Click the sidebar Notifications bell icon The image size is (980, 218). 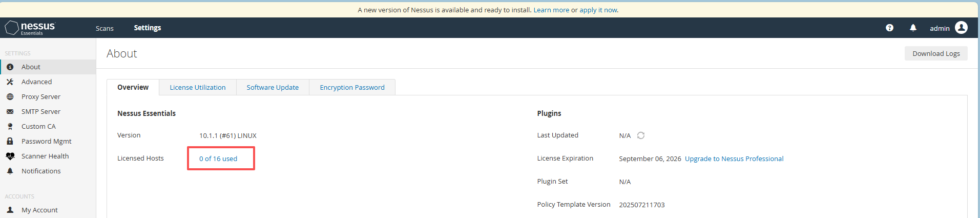pos(10,171)
